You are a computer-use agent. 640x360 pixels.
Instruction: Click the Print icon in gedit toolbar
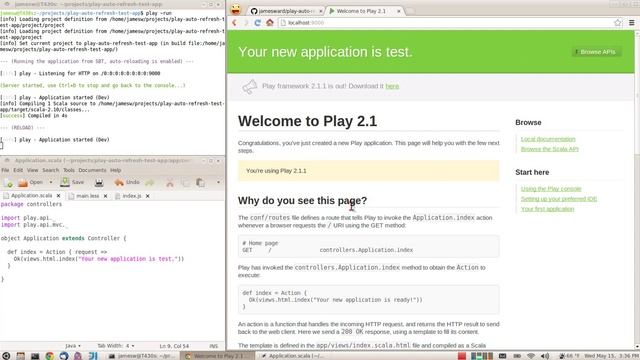pyautogui.click(x=99, y=183)
